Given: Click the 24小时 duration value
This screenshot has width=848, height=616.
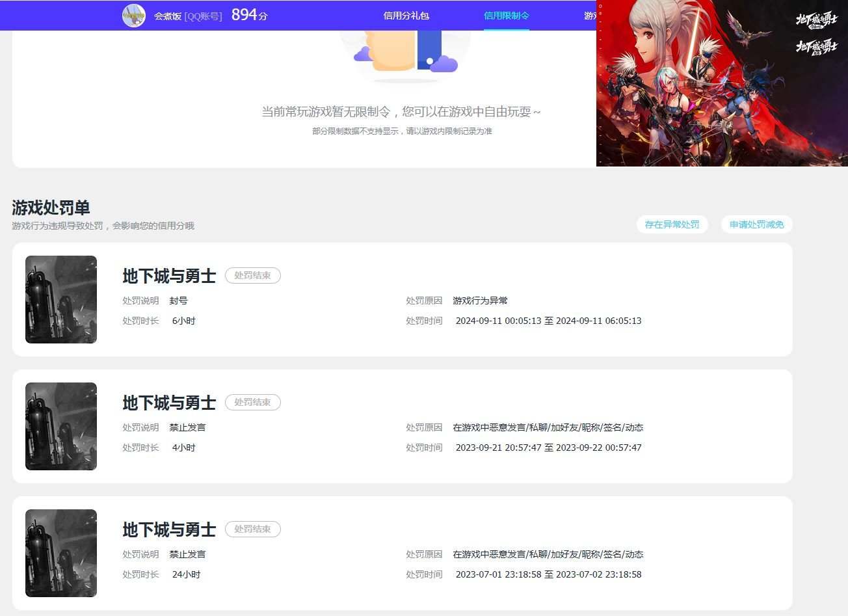Looking at the screenshot, I should click(186, 574).
